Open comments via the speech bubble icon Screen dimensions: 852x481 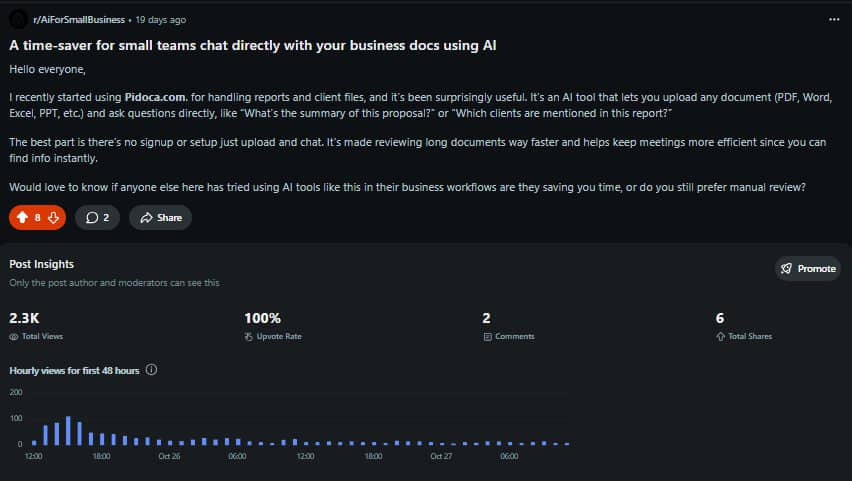[92, 217]
